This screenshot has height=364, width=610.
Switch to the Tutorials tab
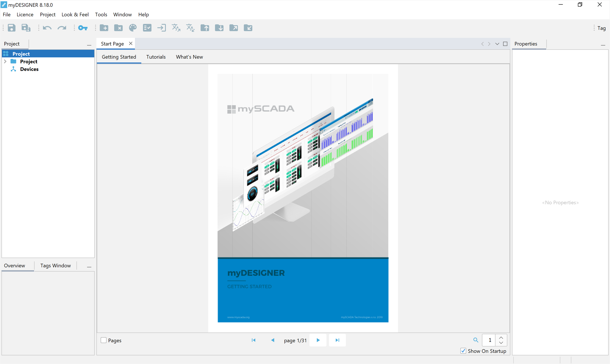156,57
